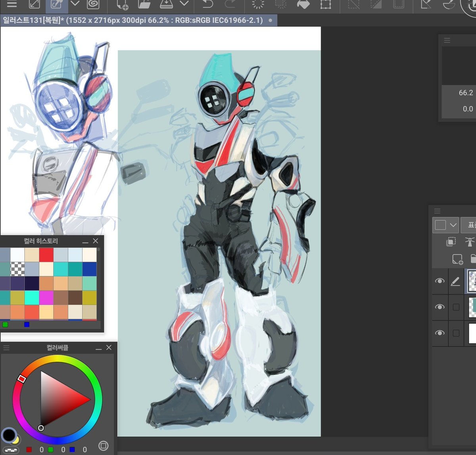Open the dropdown arrow next to the Save icon
The image size is (476, 455).
point(184,4)
